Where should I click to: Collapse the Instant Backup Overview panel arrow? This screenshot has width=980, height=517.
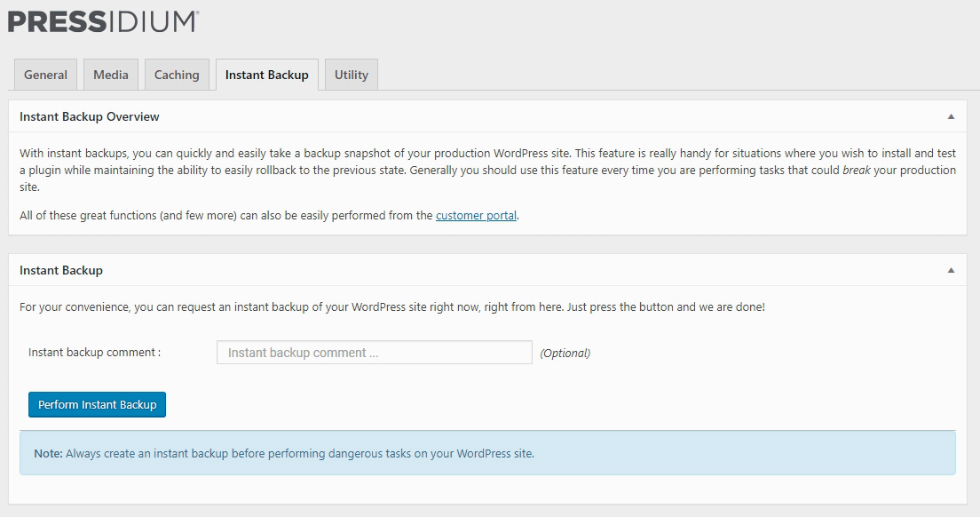[951, 116]
